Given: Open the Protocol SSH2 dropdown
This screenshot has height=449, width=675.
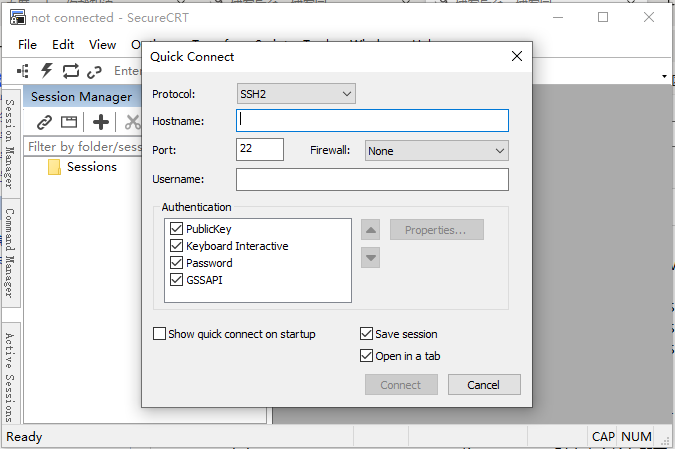Looking at the screenshot, I should (x=296, y=94).
